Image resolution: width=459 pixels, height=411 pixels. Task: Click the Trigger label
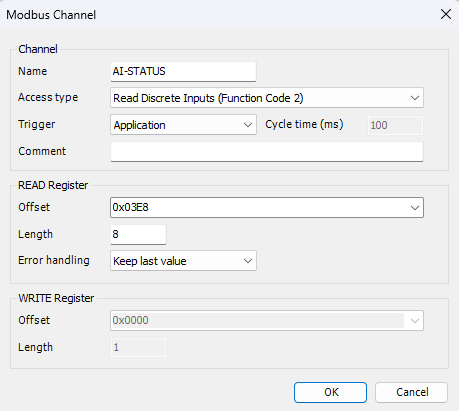(37, 124)
